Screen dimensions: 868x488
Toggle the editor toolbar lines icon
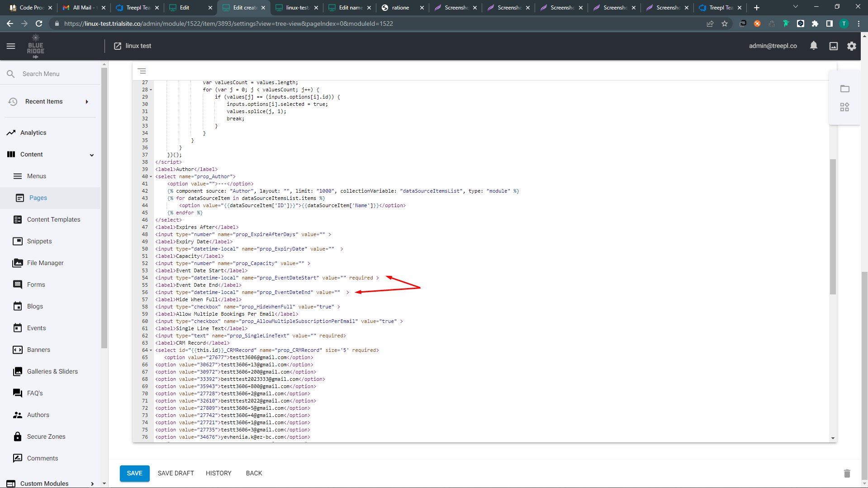(x=142, y=71)
